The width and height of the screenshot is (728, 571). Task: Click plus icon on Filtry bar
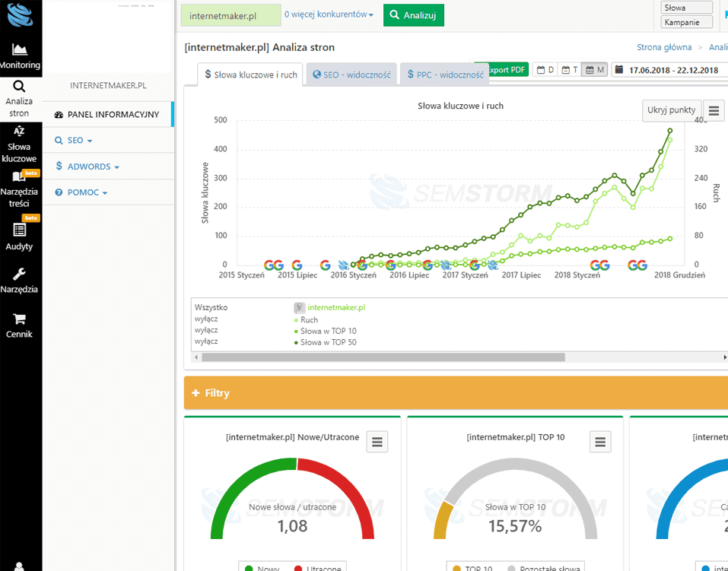[x=196, y=393]
